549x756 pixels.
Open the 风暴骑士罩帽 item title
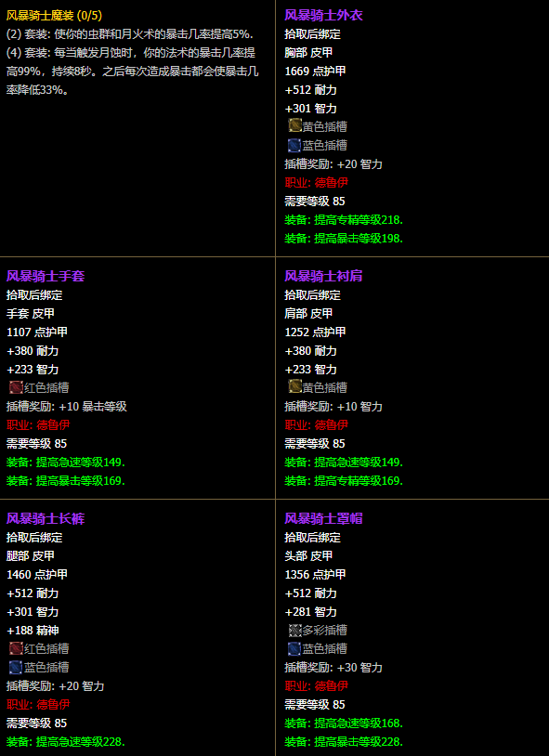(323, 518)
